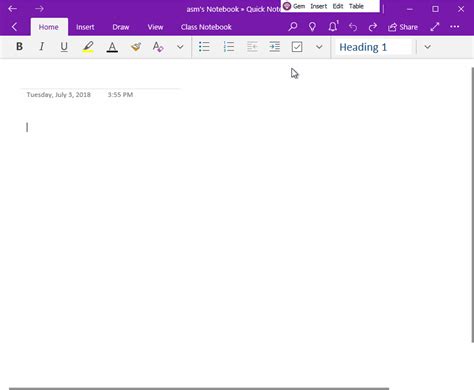Open the Class Notebook tab

(x=206, y=27)
